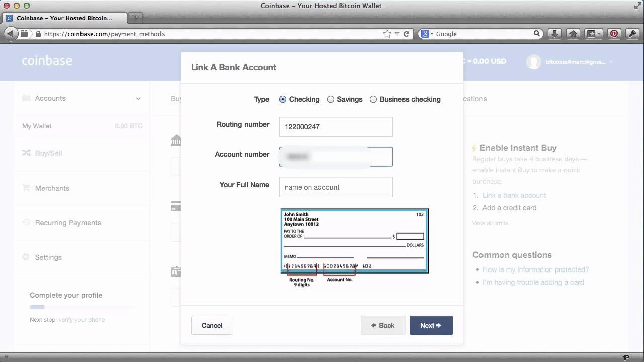Image resolution: width=644 pixels, height=362 pixels.
Task: Click the Pinterest toolbar icon
Action: click(x=614, y=34)
